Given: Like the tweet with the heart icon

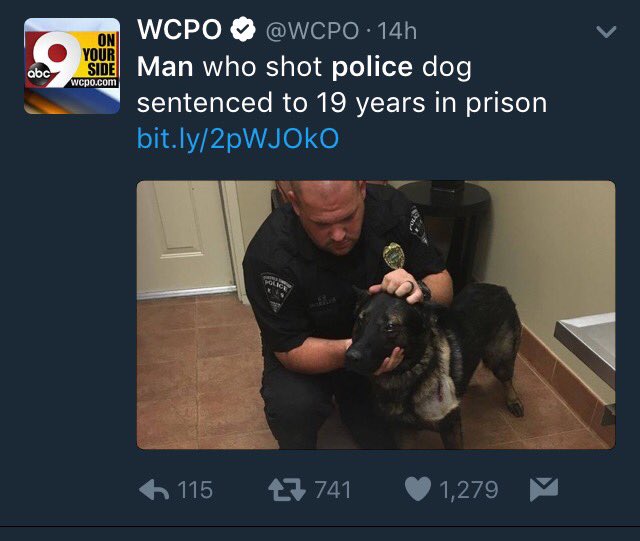Looking at the screenshot, I should 418,489.
